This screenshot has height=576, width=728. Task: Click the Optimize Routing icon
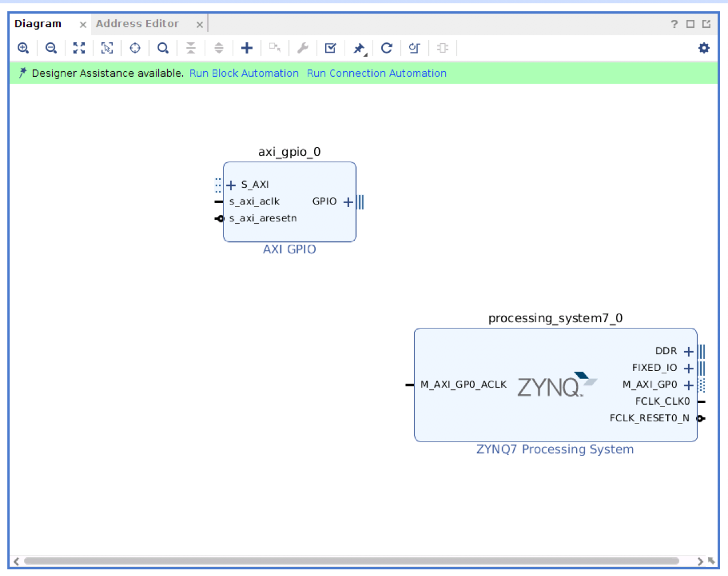pos(415,48)
